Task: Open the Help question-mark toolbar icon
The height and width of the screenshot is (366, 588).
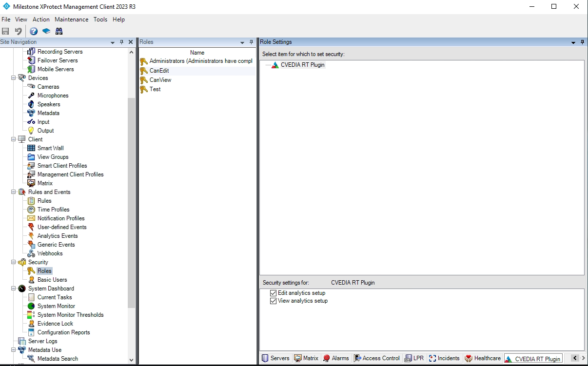Action: click(34, 31)
